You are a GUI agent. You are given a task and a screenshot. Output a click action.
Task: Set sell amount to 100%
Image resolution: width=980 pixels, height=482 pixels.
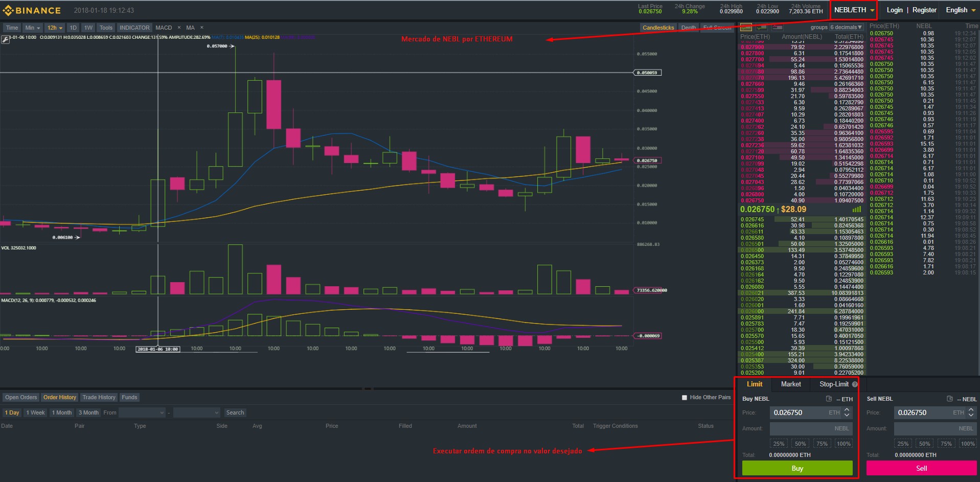968,444
